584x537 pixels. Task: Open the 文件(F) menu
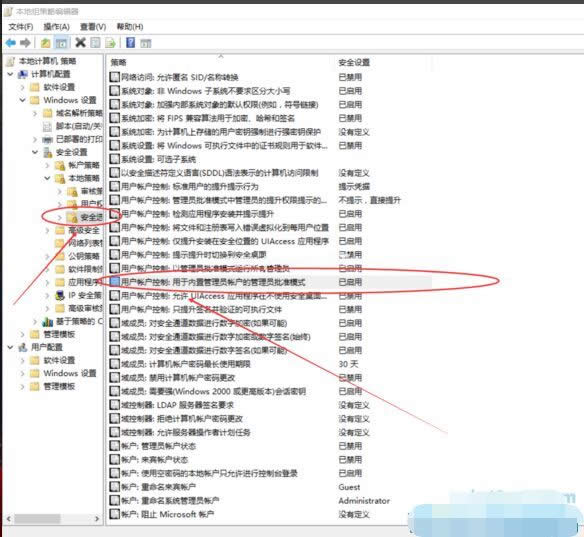21,27
